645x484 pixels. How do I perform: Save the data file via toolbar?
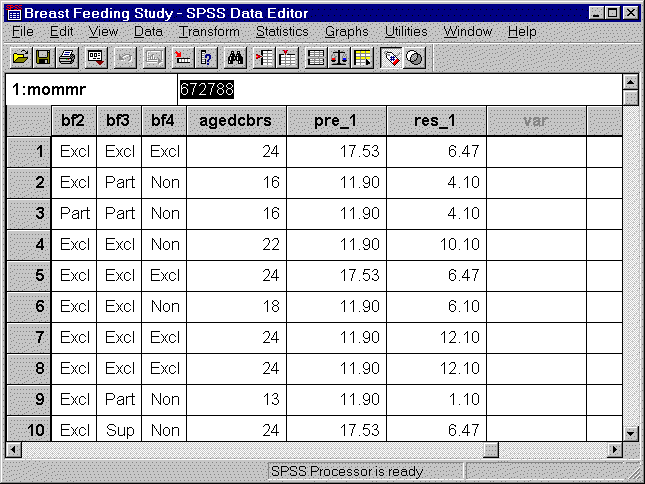[43, 57]
